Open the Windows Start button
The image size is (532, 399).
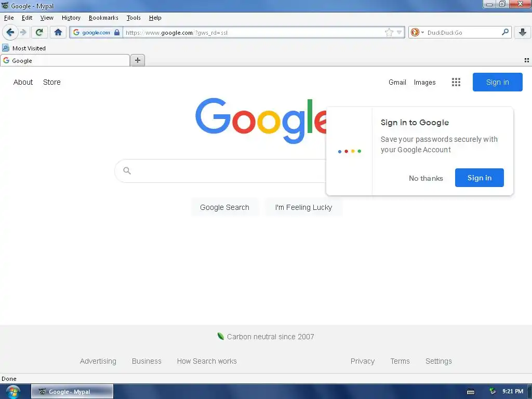pos(13,392)
